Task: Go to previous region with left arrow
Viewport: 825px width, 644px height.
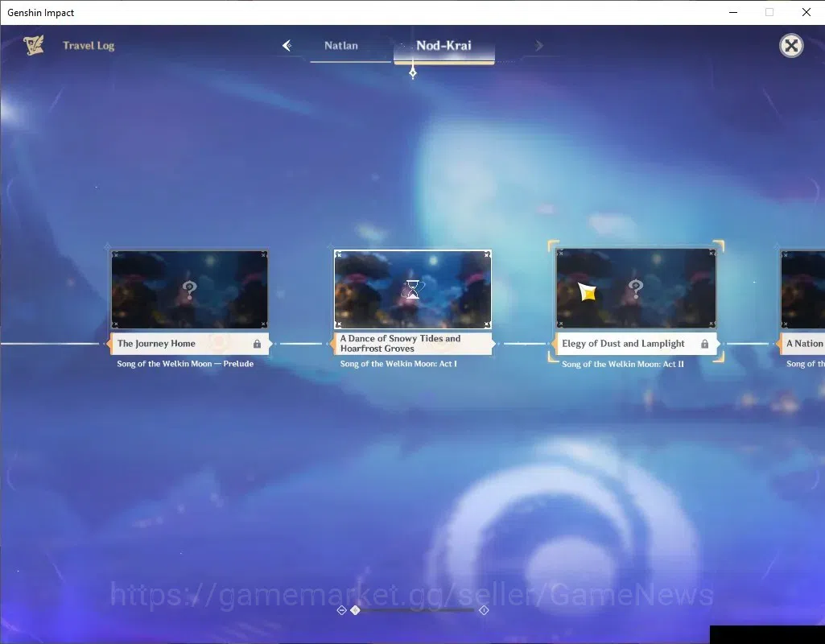Action: click(287, 46)
